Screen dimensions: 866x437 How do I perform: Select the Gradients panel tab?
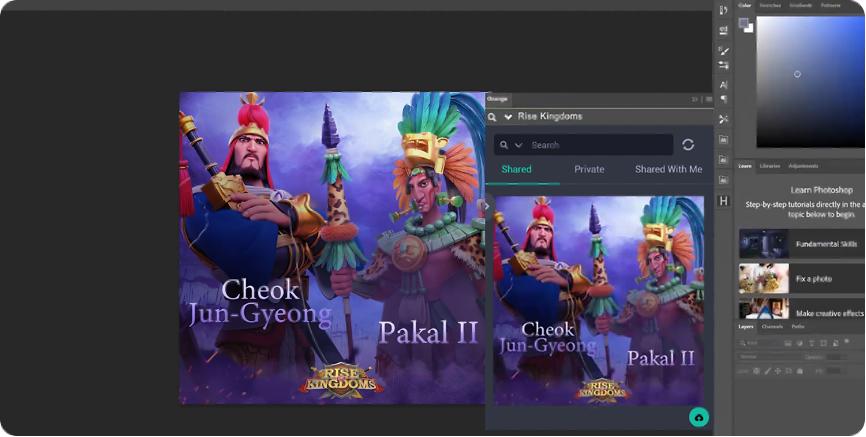[800, 6]
